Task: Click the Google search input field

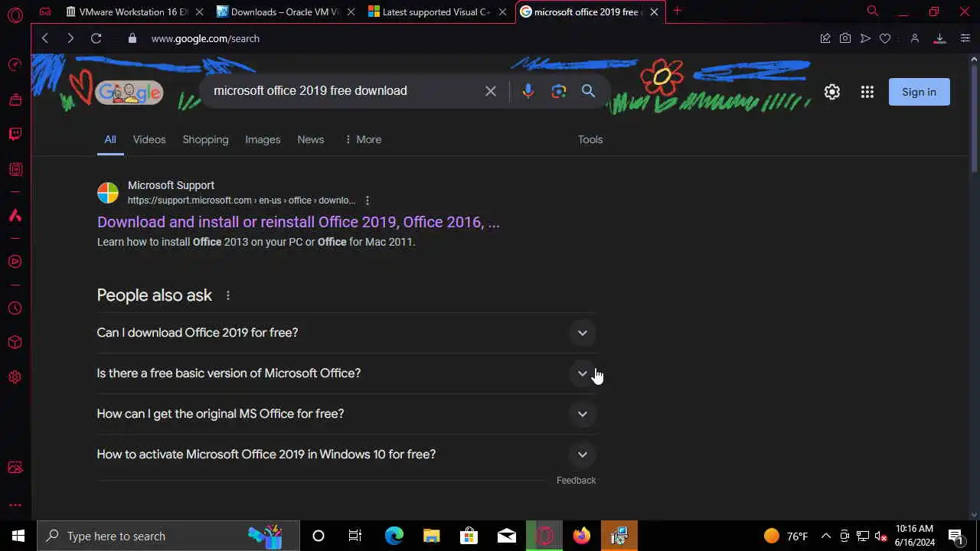Action: coord(345,91)
